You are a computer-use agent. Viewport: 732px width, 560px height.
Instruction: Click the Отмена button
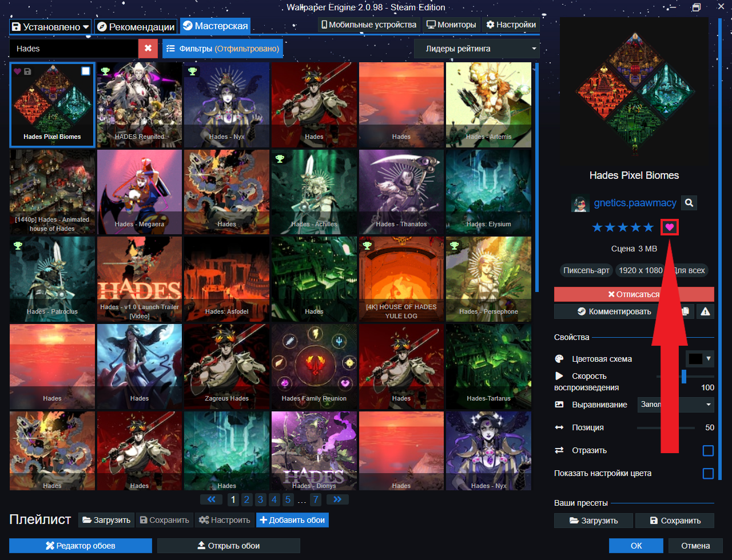click(x=695, y=546)
